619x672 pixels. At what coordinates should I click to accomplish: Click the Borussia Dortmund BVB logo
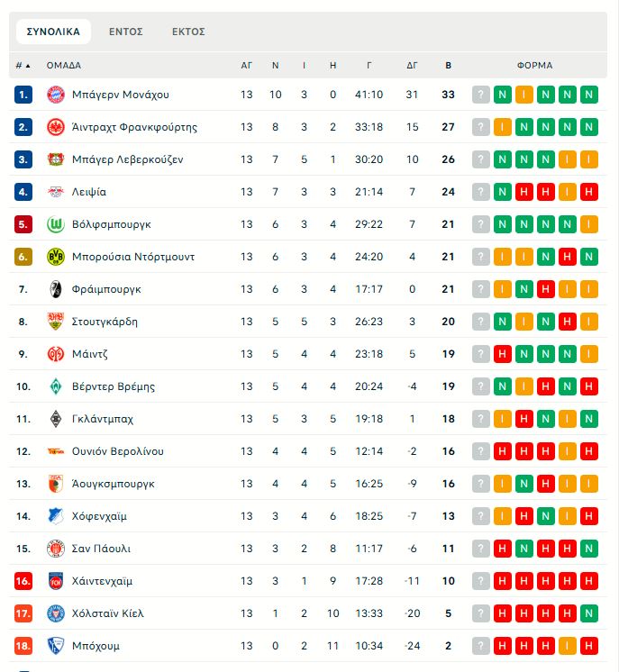pos(56,257)
